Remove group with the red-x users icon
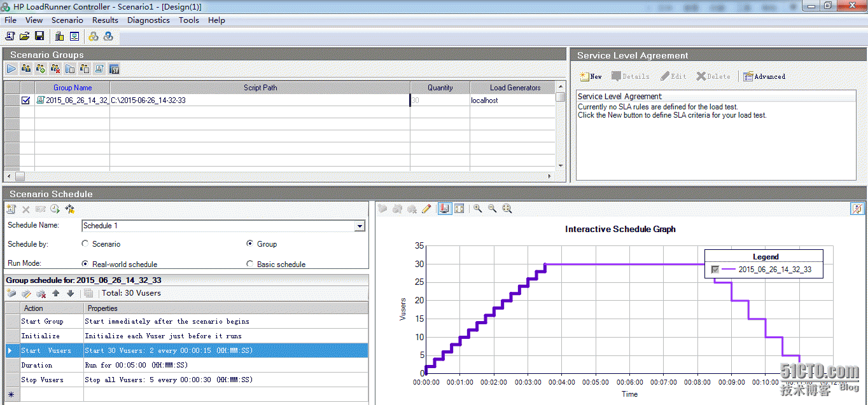The height and width of the screenshot is (405, 868). click(55, 69)
